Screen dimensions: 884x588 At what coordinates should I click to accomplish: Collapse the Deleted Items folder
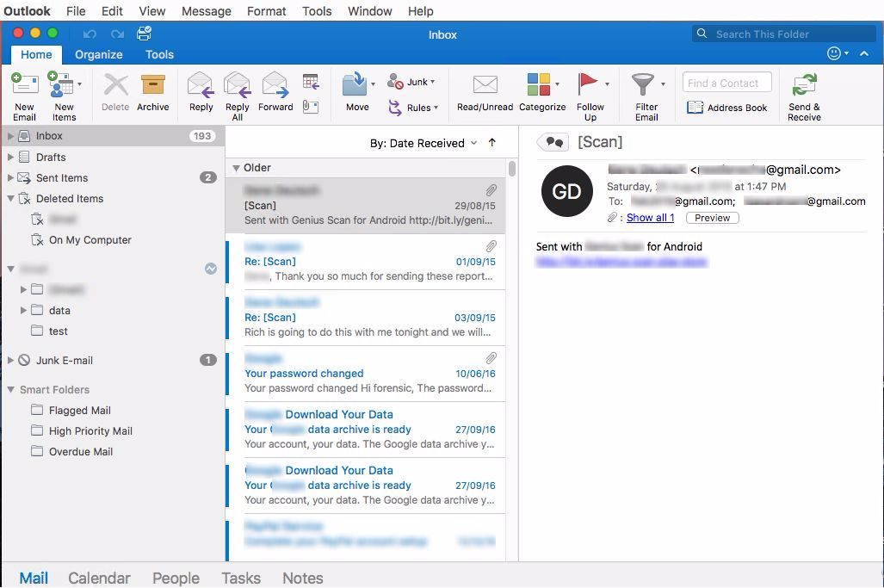(x=10, y=199)
